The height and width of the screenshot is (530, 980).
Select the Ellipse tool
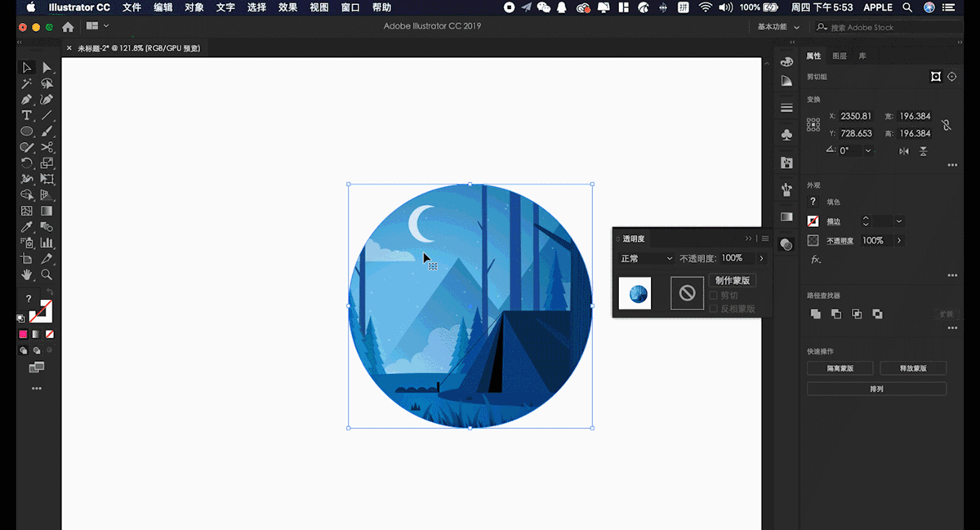(x=26, y=131)
